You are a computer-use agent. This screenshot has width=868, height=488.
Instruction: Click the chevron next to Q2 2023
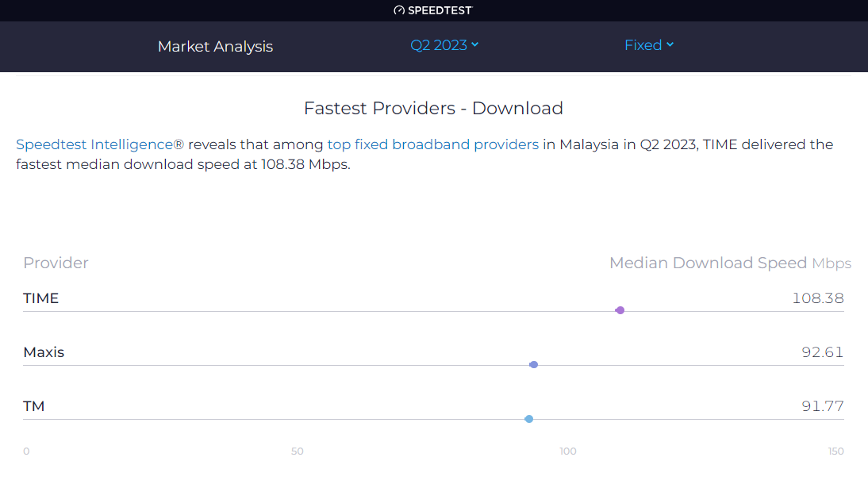(475, 44)
